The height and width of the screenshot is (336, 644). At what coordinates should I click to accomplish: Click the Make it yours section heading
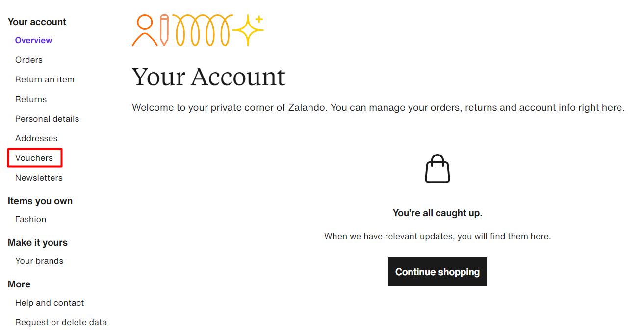[x=38, y=242]
